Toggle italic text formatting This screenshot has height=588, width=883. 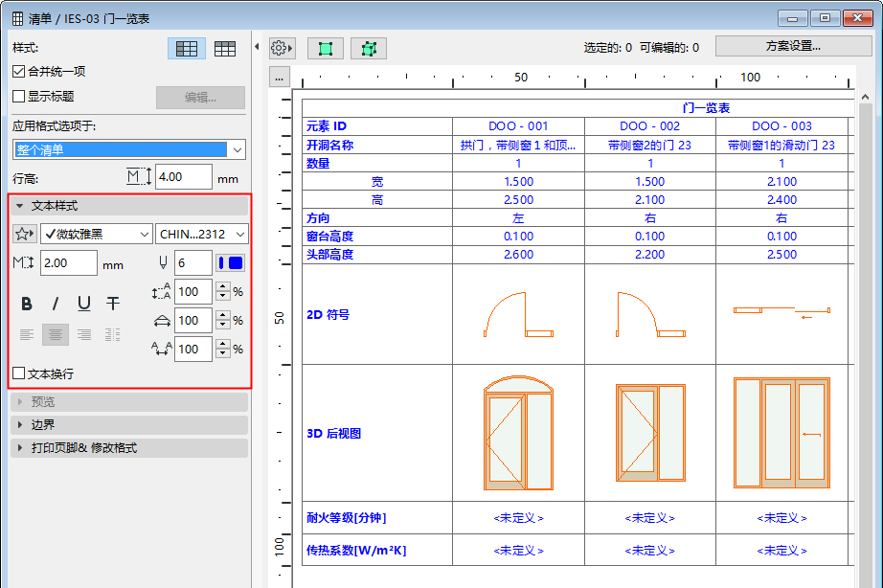[x=56, y=305]
